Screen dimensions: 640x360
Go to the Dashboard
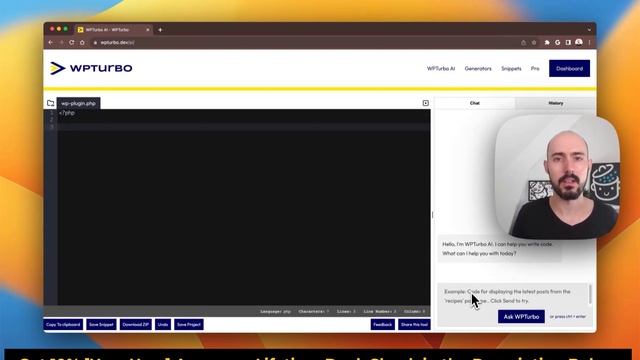click(569, 69)
